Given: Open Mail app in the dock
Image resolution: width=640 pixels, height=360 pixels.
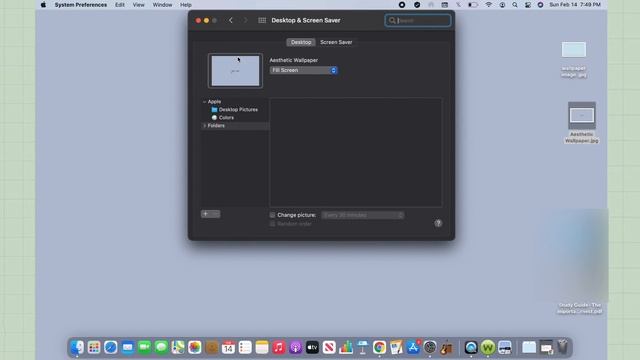Looking at the screenshot, I should tap(127, 347).
